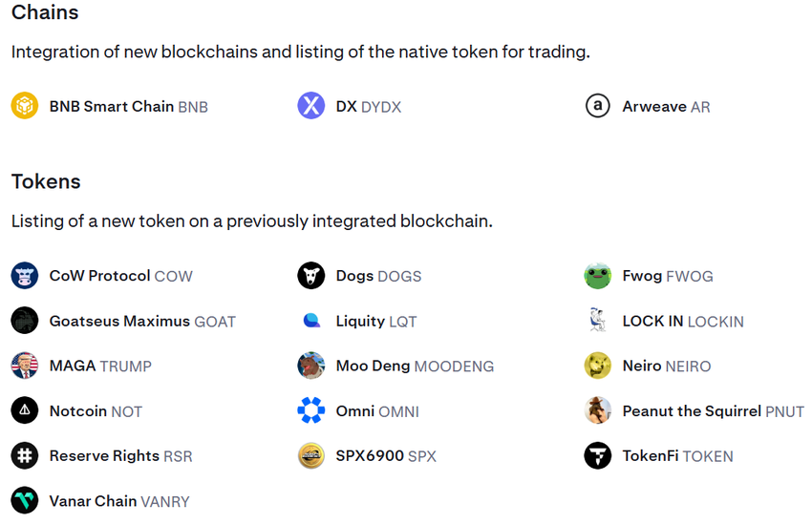Click the CoW Protocol cow icon
The image size is (812, 524).
click(25, 276)
